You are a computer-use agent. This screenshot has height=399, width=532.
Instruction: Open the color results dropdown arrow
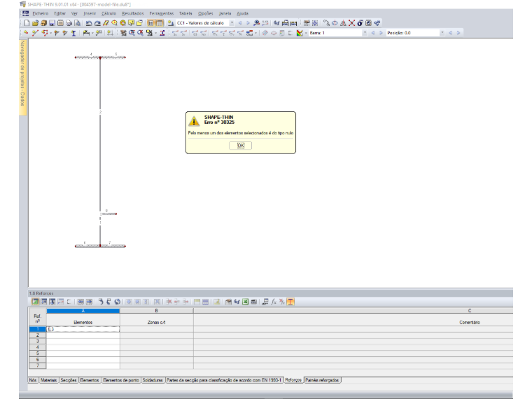pos(306,33)
